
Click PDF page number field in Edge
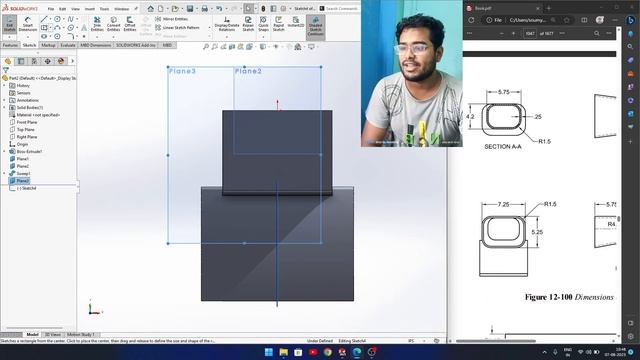(530, 33)
